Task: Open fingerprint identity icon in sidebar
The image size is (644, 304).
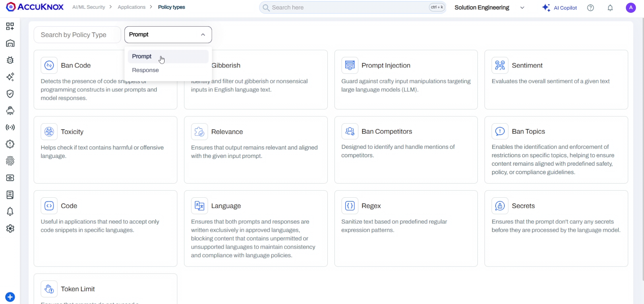Action: coord(10,161)
